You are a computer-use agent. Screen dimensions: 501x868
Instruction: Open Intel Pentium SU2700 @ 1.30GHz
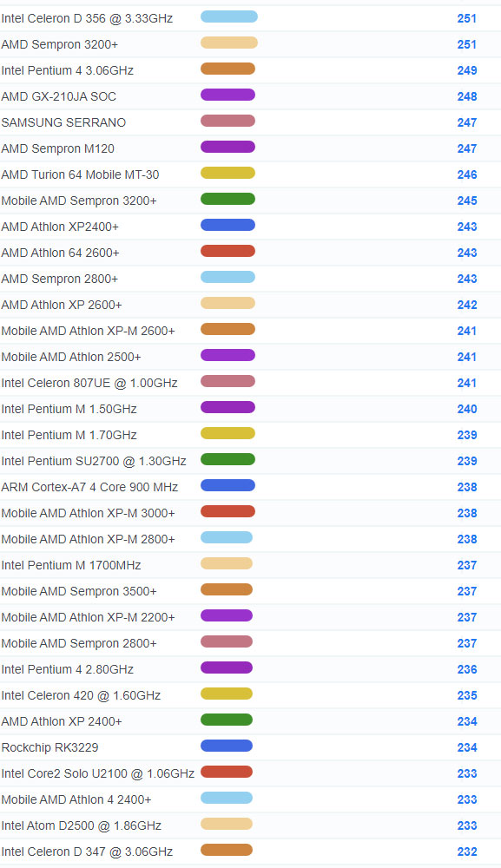click(x=94, y=461)
